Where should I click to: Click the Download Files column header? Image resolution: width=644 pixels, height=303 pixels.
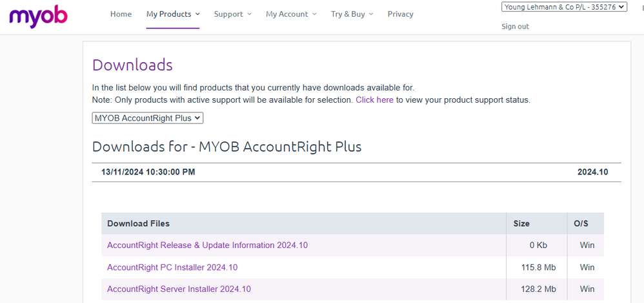(138, 224)
